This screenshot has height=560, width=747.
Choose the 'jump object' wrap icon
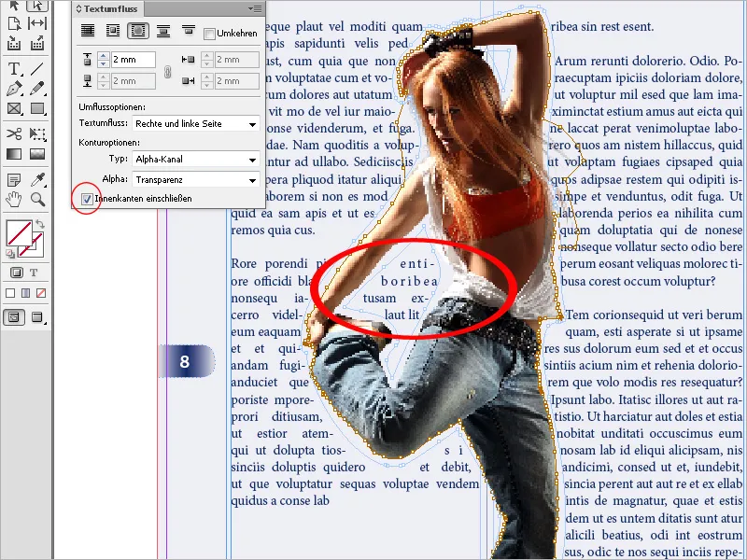tap(164, 29)
